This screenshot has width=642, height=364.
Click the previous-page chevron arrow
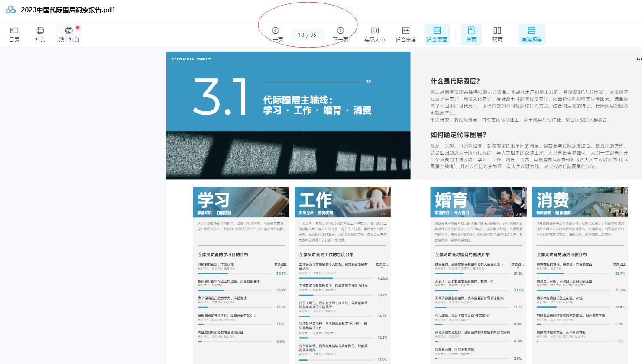click(x=275, y=30)
